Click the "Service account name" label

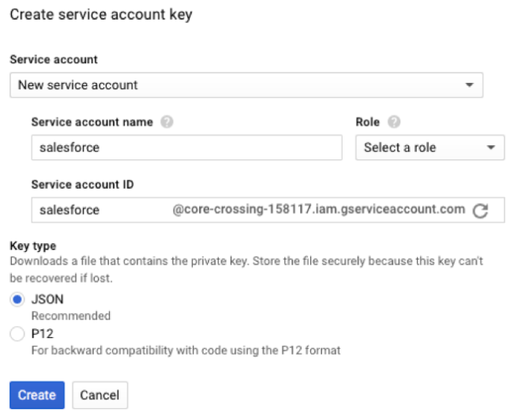point(92,122)
